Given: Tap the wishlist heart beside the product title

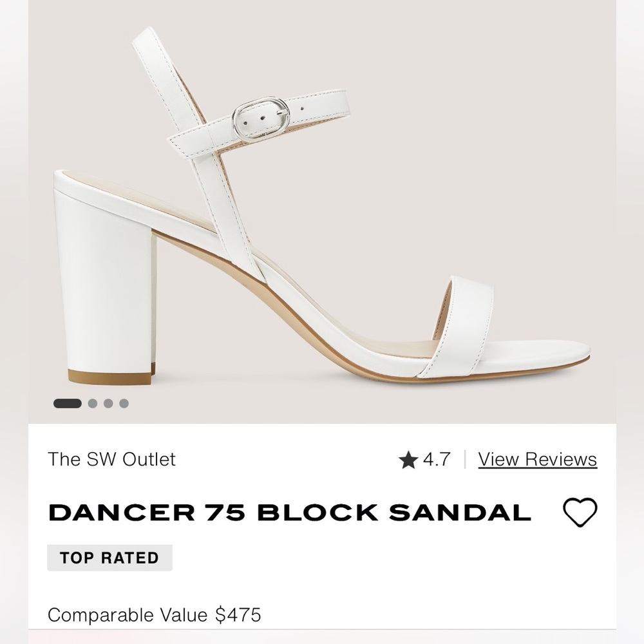Looking at the screenshot, I should (579, 512).
